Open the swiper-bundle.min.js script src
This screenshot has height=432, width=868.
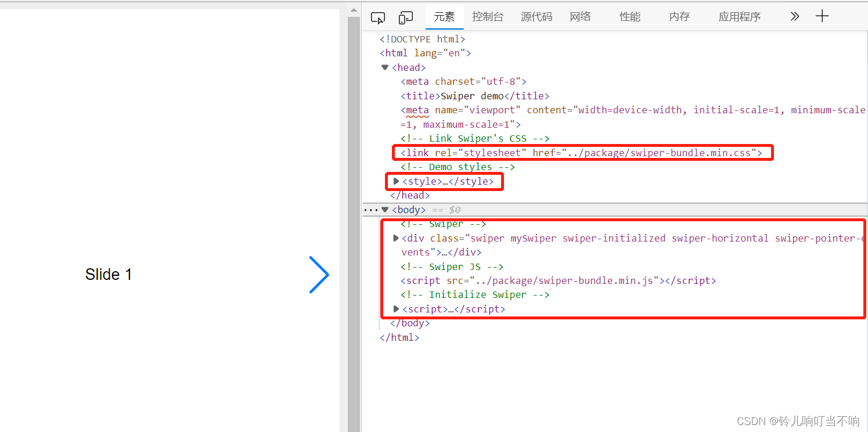(566, 280)
